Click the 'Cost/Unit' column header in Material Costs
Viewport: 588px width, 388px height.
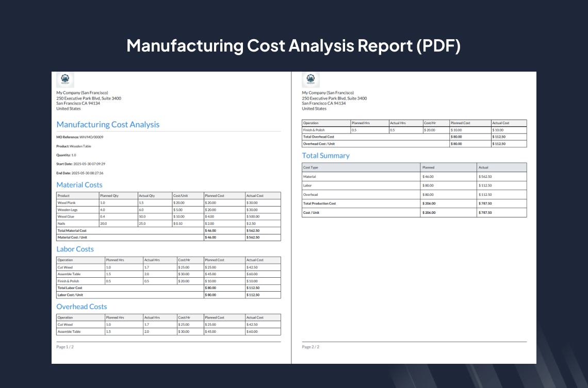click(181, 195)
